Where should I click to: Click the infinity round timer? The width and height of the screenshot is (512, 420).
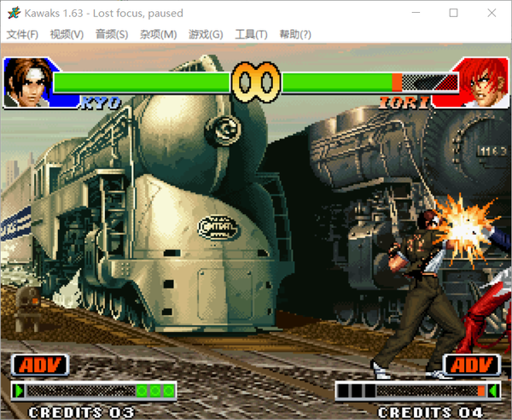[256, 82]
